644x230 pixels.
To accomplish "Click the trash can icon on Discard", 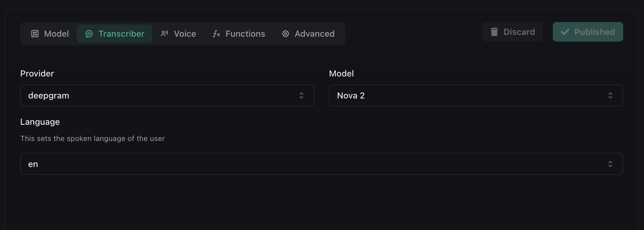I will pyautogui.click(x=494, y=32).
